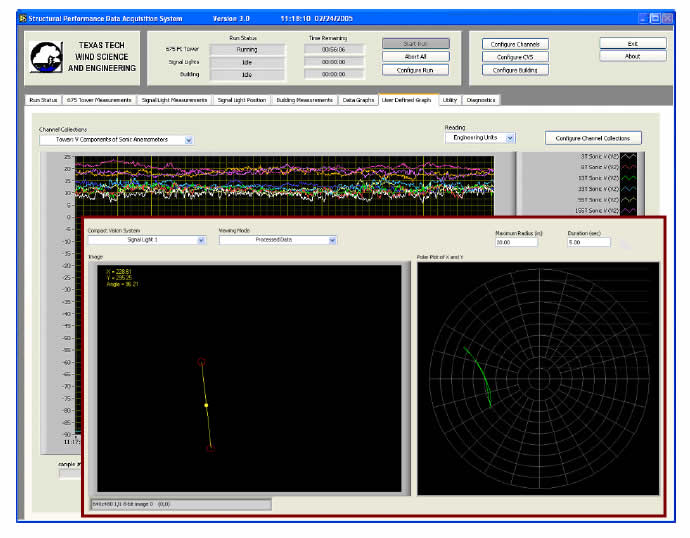
Task: Click the 3T Sonic V legend label
Action: coord(599,157)
